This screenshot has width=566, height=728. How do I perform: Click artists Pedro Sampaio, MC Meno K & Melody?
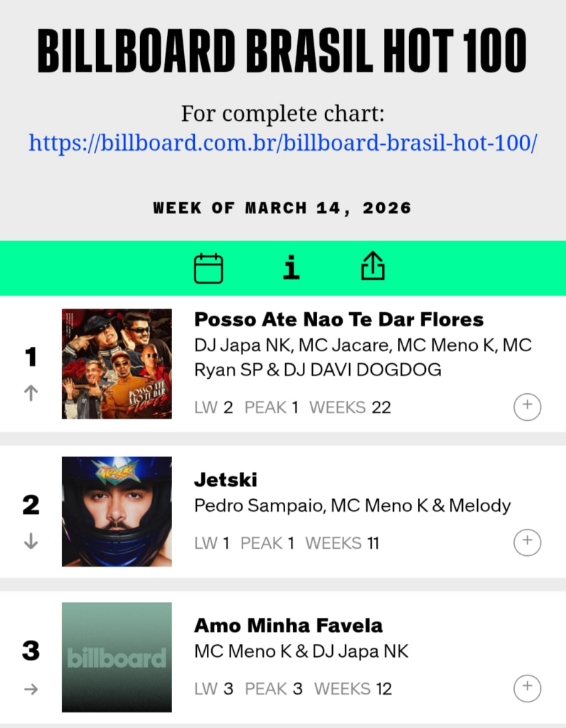point(352,505)
